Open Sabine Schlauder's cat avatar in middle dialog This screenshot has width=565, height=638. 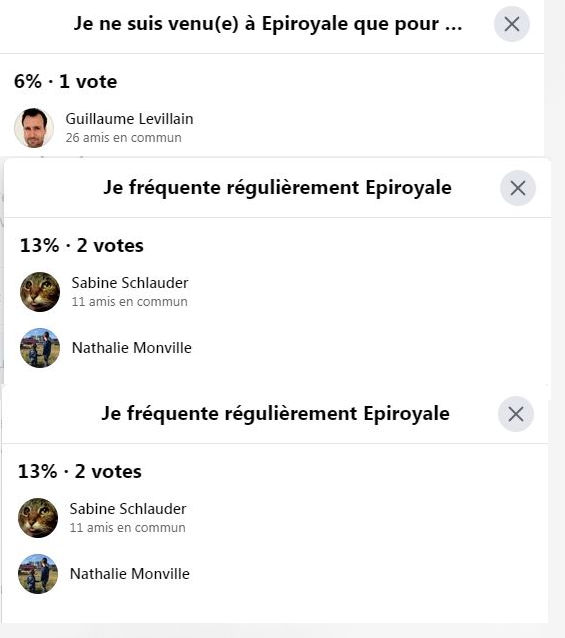[x=40, y=292]
